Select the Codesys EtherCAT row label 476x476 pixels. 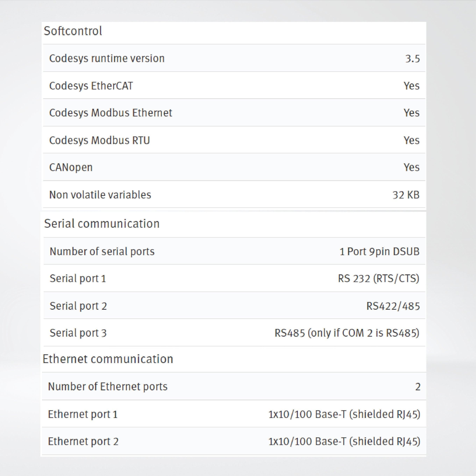91,86
